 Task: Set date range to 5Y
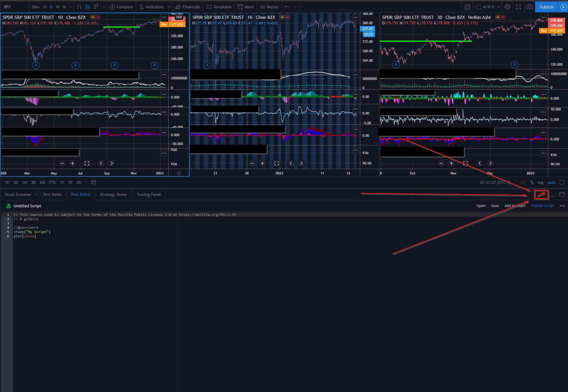click(x=70, y=182)
